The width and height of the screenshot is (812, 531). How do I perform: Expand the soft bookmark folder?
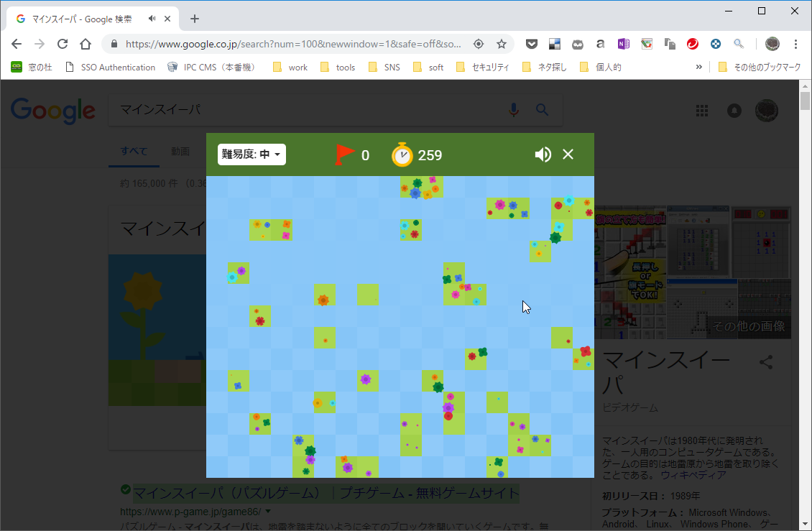428,67
